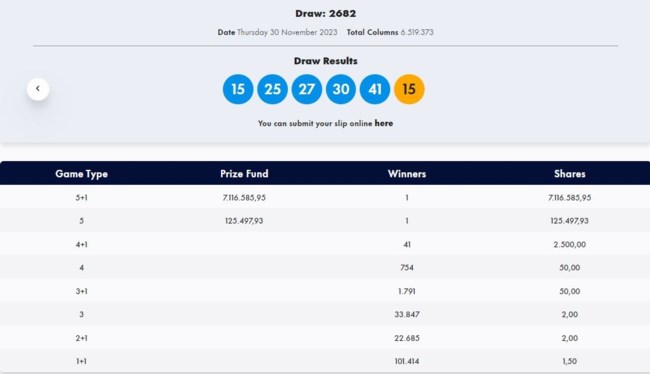
Task: Select the orange bonus ball numbered 15
Action: tap(409, 89)
